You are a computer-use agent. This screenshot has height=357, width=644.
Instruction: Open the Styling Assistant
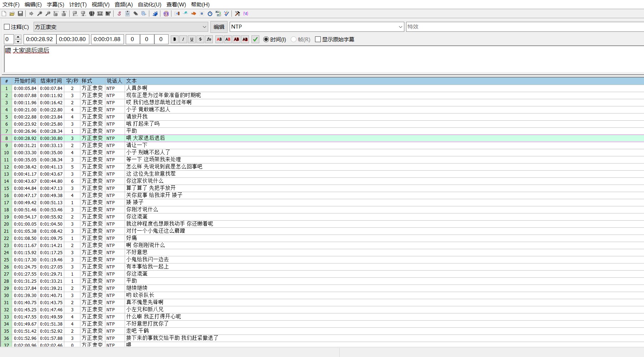pos(185,14)
